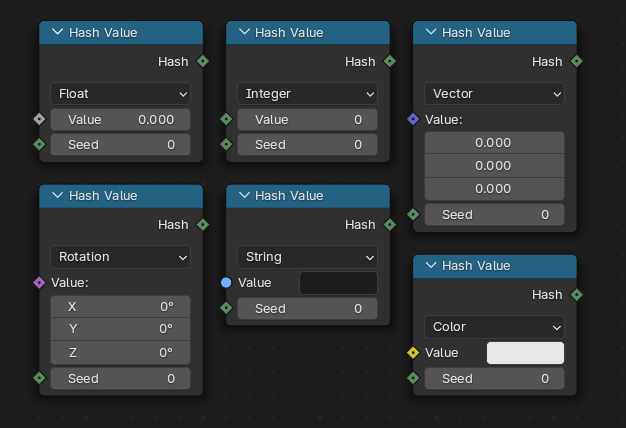626x428 pixels.
Task: Open the String data type dropdown
Action: pyautogui.click(x=307, y=257)
